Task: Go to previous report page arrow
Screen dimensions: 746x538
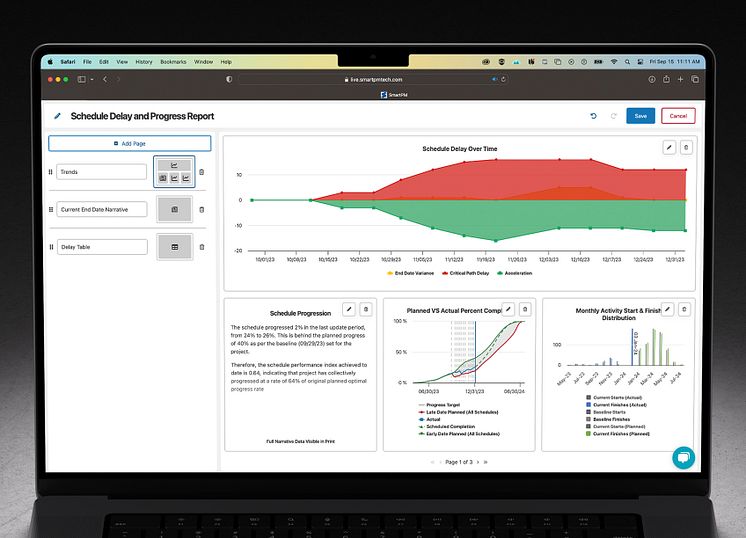Action: click(x=440, y=462)
